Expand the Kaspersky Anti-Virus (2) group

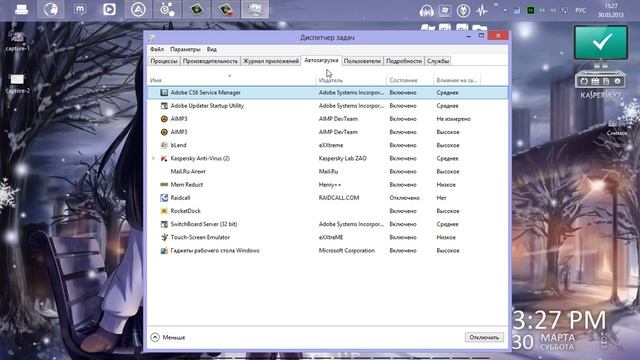[153, 158]
